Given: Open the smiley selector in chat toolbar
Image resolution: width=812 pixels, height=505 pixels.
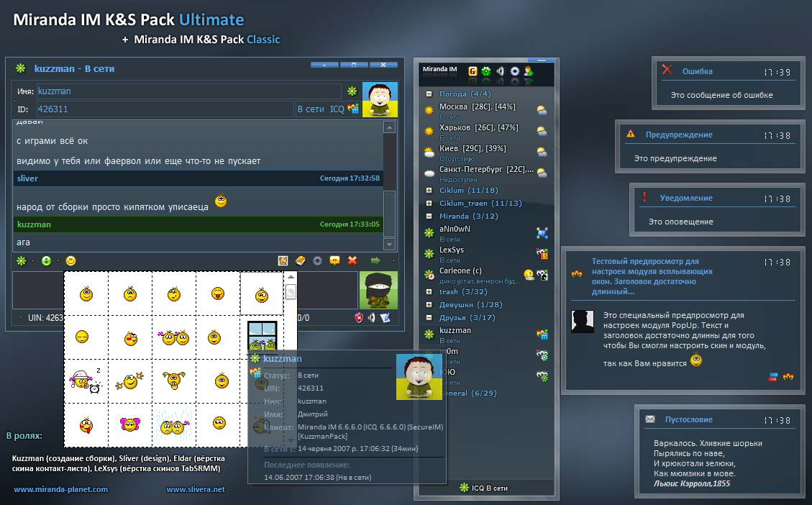Looking at the screenshot, I should coord(71,260).
